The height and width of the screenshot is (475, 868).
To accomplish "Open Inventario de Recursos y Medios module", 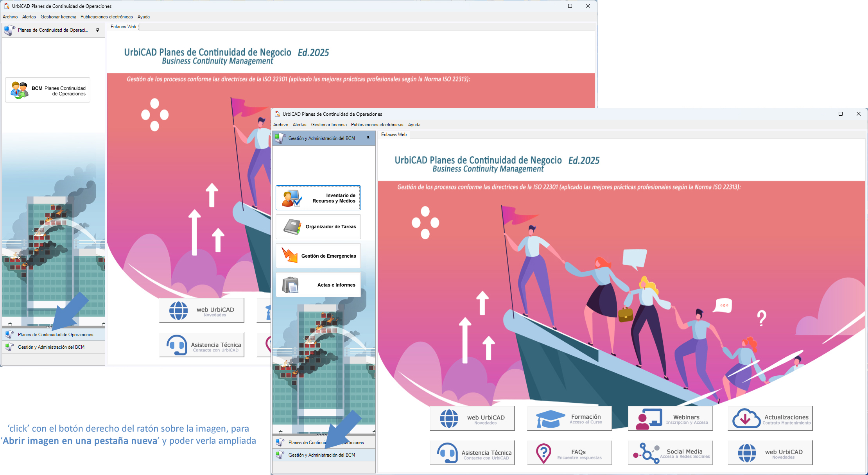I will (318, 198).
